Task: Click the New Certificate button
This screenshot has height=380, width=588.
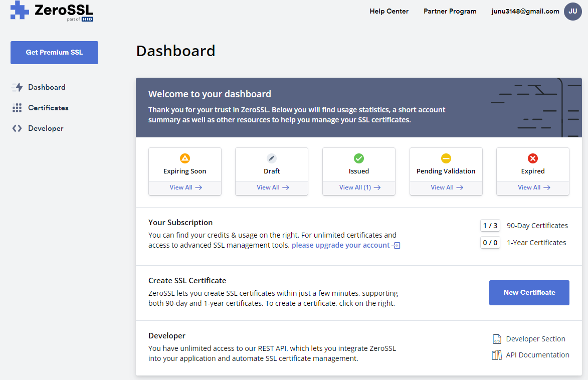Action: (529, 293)
